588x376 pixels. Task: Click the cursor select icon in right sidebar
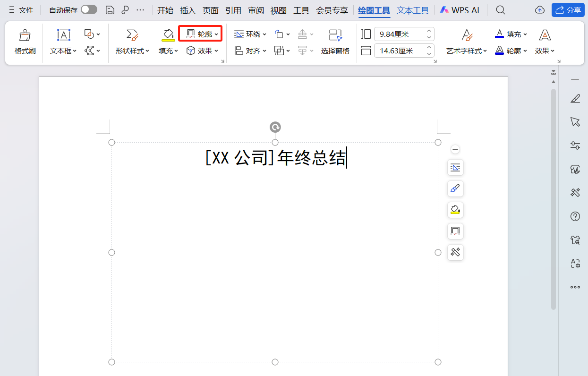click(x=575, y=122)
